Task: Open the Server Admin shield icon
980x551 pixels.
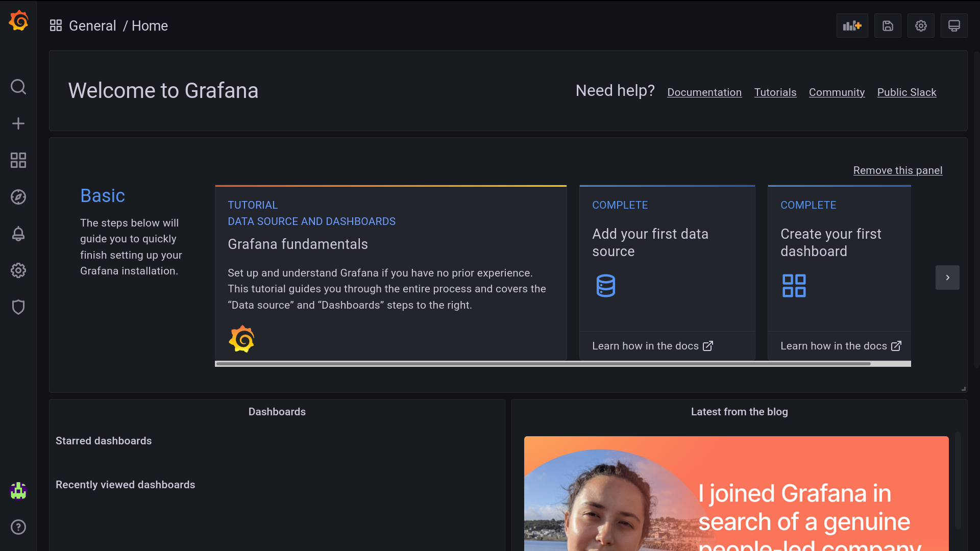Action: click(18, 307)
